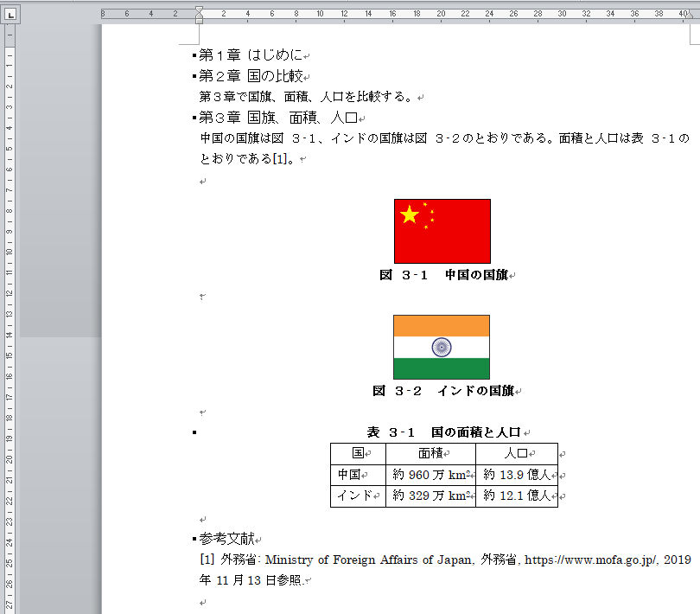Click table header cell 国
This screenshot has width=700, height=614.
358,453
